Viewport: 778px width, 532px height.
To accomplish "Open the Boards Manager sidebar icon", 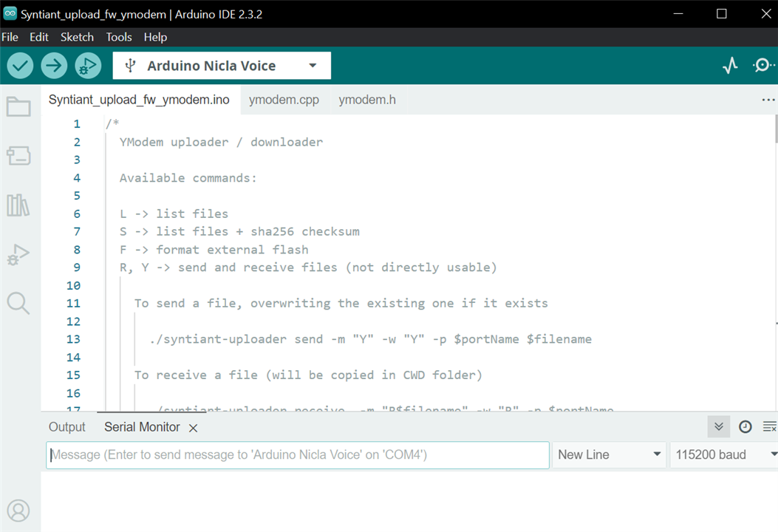I will (19, 155).
